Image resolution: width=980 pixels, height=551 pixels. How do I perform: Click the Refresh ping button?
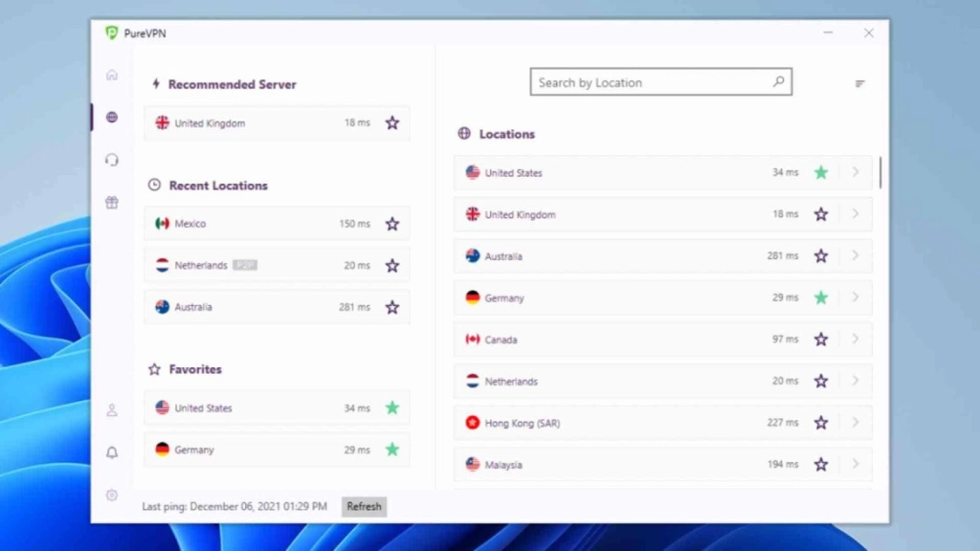[x=364, y=507]
